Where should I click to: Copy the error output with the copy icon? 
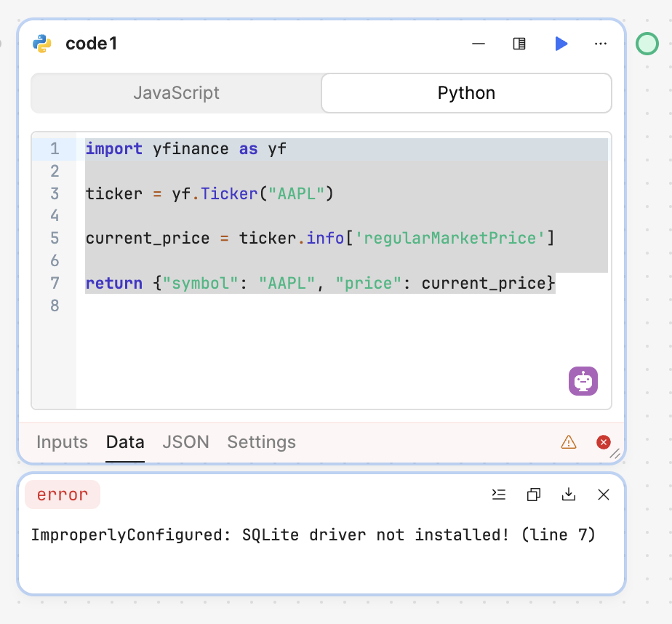click(534, 495)
